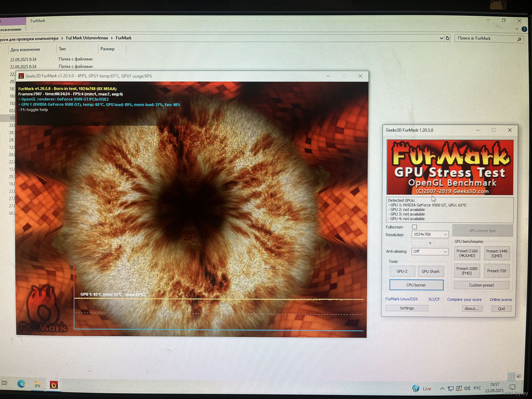Open the Task View taskbar icon

(5, 383)
